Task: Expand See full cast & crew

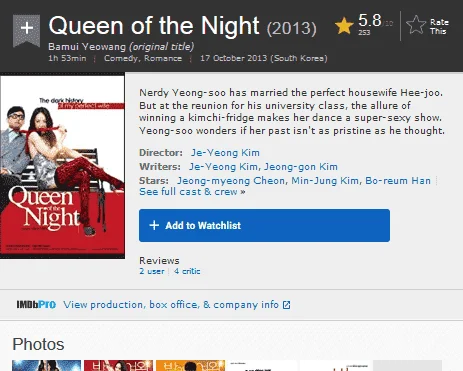Action: 192,192
